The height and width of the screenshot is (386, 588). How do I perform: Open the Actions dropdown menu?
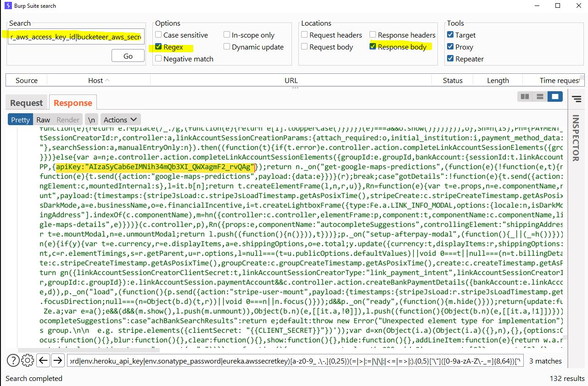(120, 120)
